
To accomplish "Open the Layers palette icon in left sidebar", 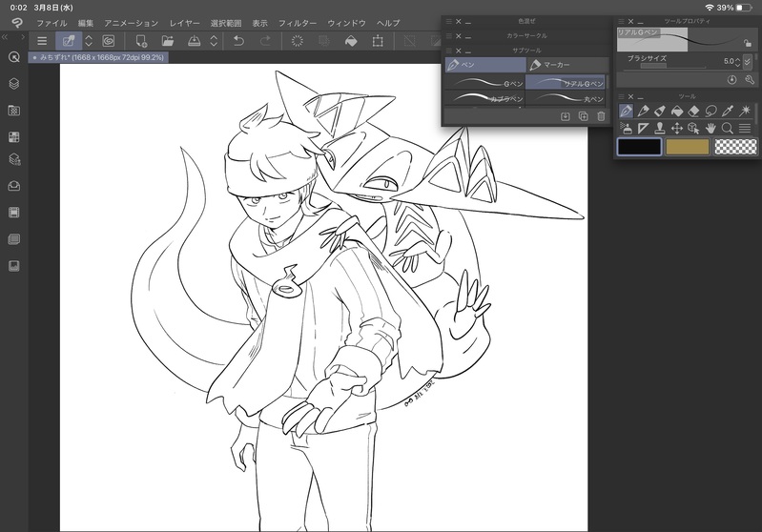I will click(14, 84).
